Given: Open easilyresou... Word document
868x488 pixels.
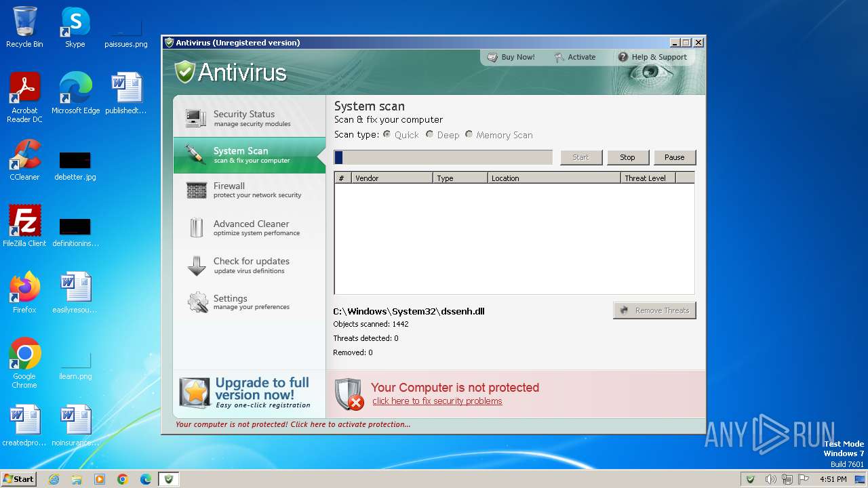Looking at the screenshot, I should click(x=75, y=293).
